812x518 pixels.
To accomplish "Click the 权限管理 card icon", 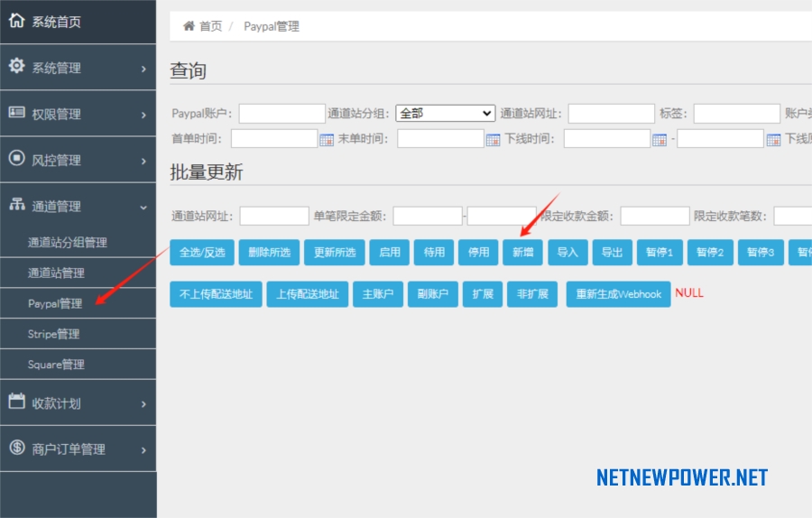I will 16,112.
